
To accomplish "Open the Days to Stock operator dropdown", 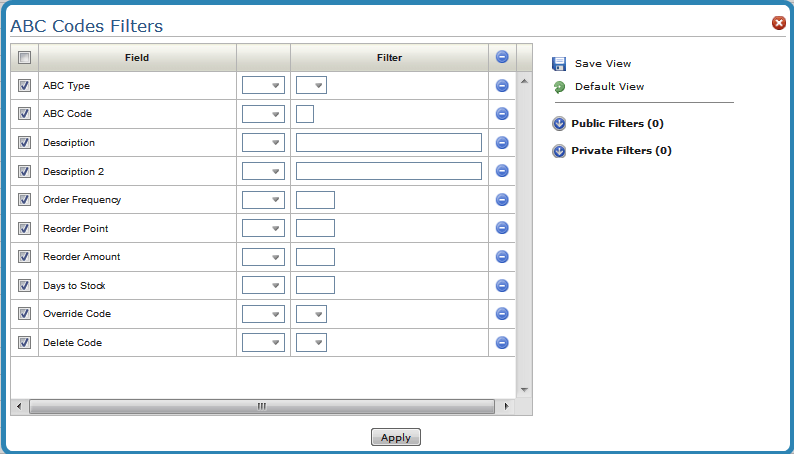I will click(x=263, y=286).
